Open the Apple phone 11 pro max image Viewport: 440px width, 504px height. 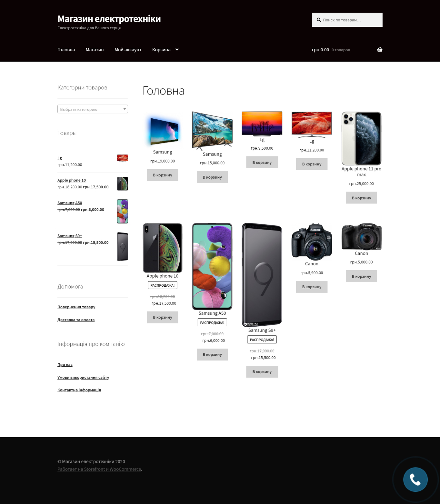click(x=361, y=138)
